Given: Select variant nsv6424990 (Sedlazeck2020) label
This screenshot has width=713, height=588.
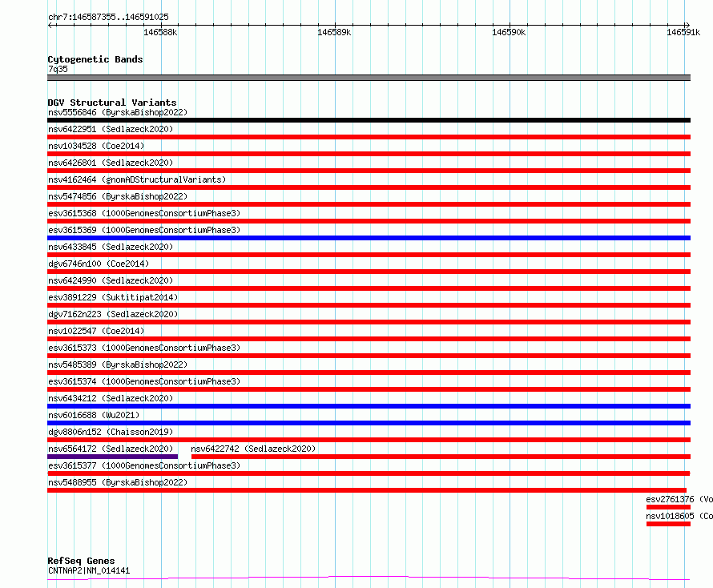Looking at the screenshot, I should (111, 280).
